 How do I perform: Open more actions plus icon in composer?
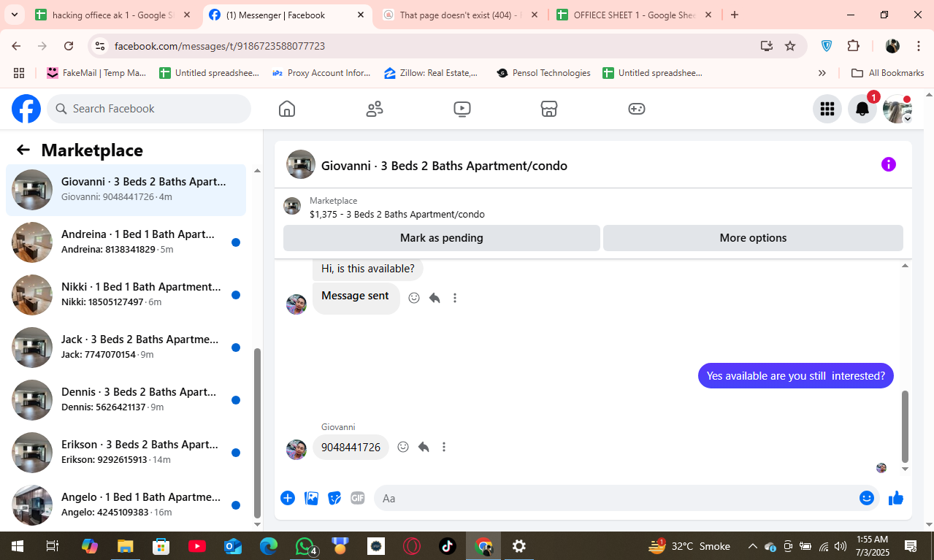(x=288, y=498)
